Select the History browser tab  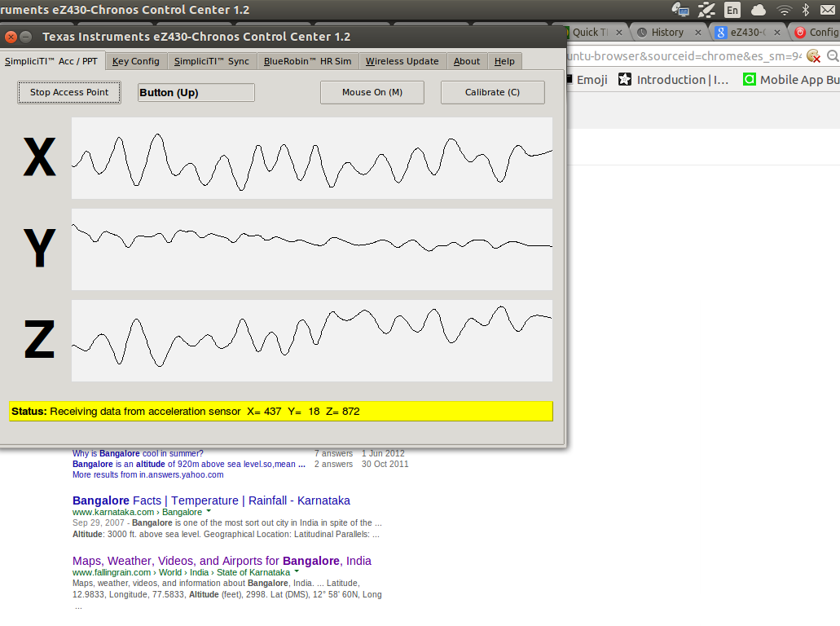tap(667, 32)
